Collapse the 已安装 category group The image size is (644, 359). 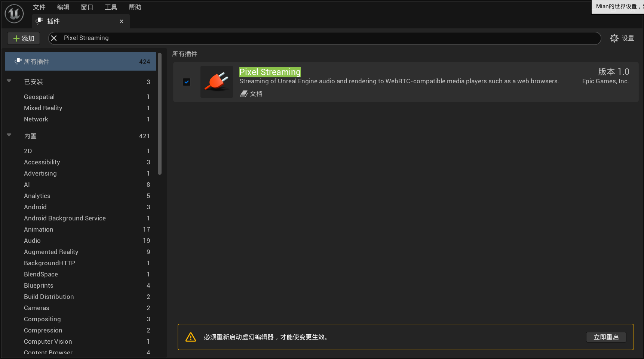[9, 81]
